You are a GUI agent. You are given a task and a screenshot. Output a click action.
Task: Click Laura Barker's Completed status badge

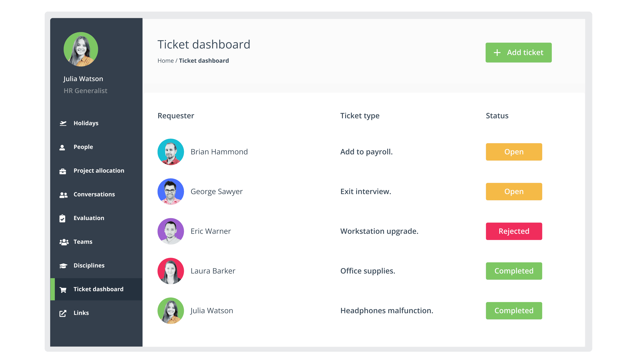514,271
